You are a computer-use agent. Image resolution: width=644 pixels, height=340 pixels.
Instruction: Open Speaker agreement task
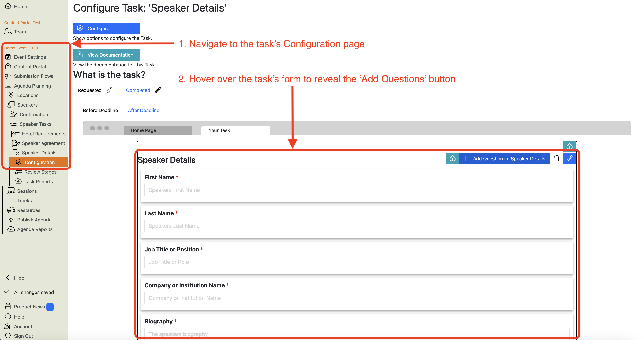click(x=39, y=143)
